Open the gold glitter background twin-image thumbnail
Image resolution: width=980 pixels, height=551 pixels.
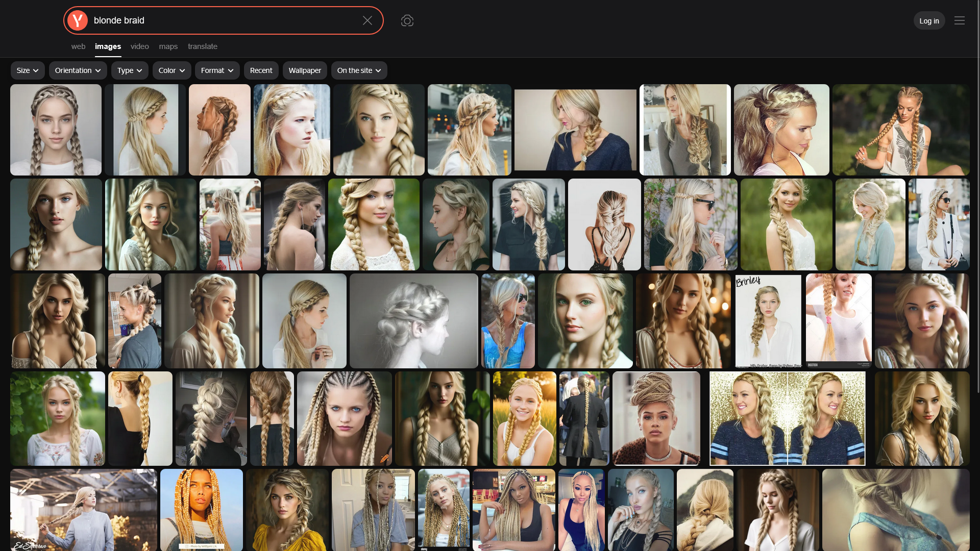(x=787, y=418)
